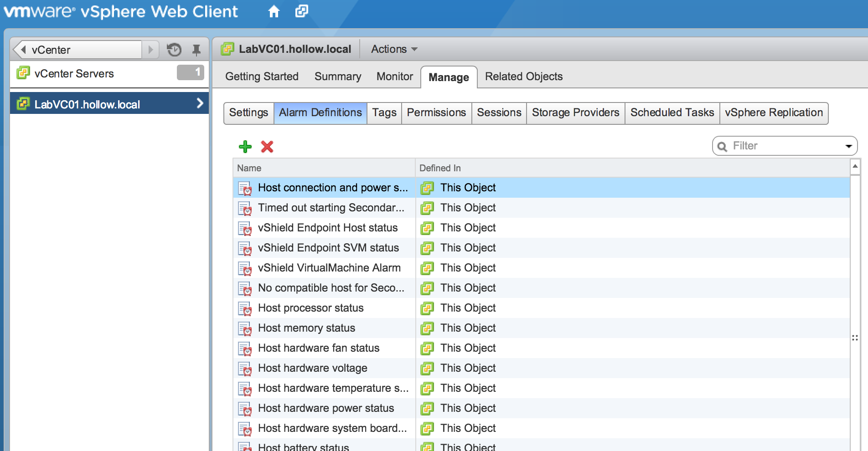
Task: Open the Permissions sub-tab
Action: 436,113
